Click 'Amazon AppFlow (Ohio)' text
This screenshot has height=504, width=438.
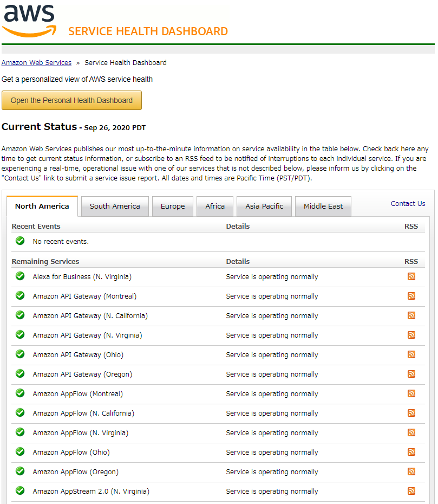[71, 453]
